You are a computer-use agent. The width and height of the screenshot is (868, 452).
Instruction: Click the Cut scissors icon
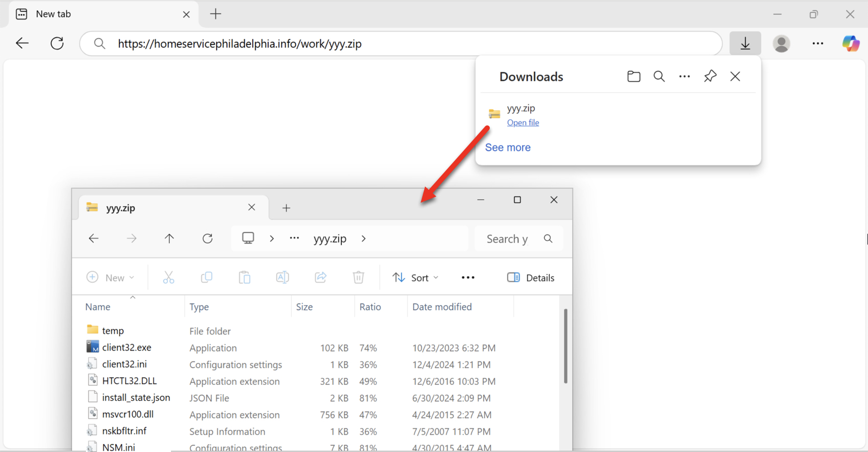168,277
